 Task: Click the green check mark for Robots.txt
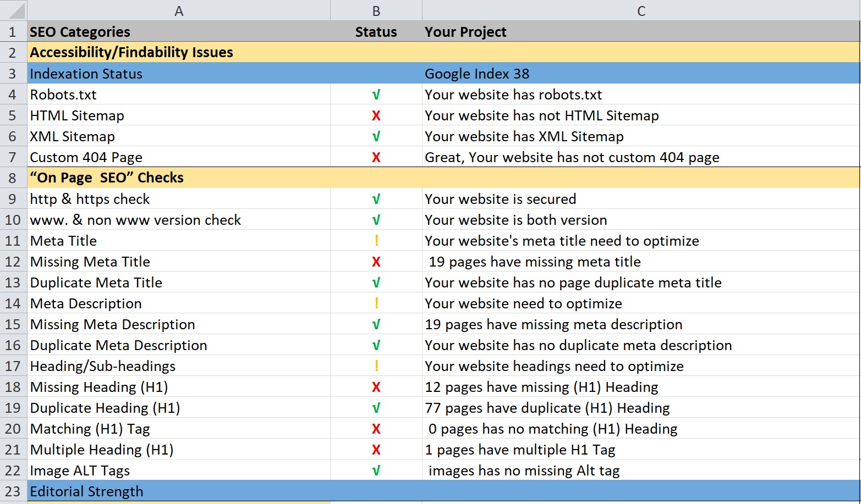click(376, 95)
